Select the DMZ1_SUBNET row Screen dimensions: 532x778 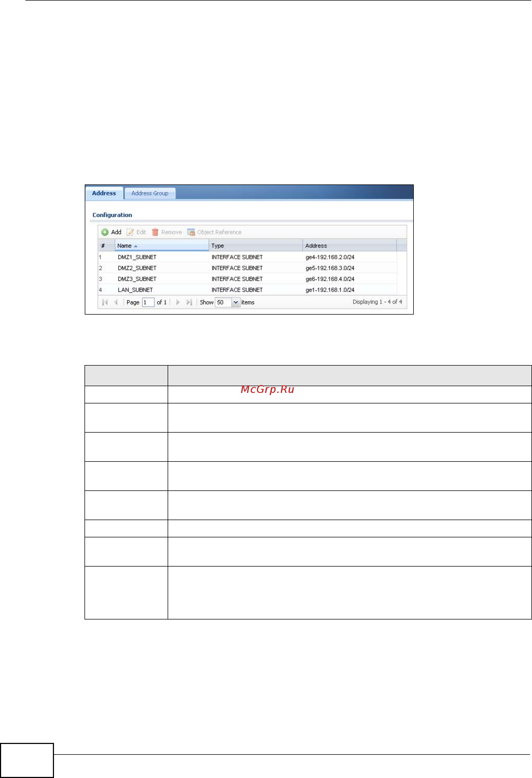pyautogui.click(x=248, y=257)
